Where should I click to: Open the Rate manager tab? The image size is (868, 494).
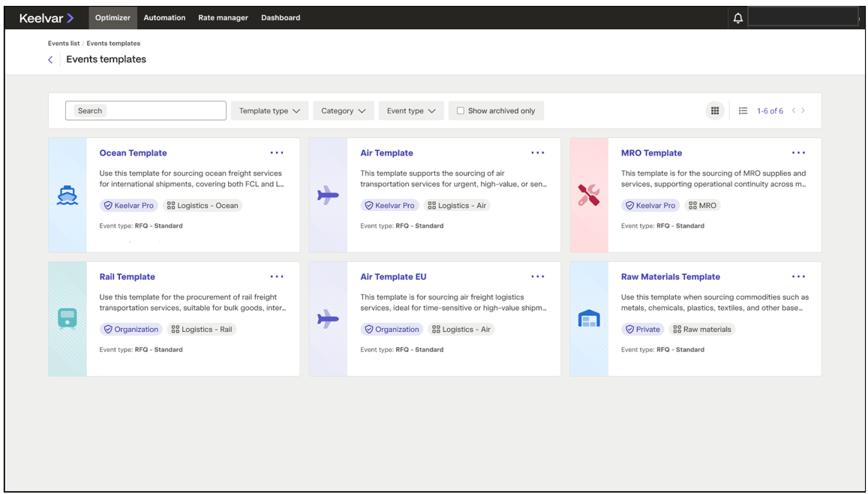pos(223,18)
